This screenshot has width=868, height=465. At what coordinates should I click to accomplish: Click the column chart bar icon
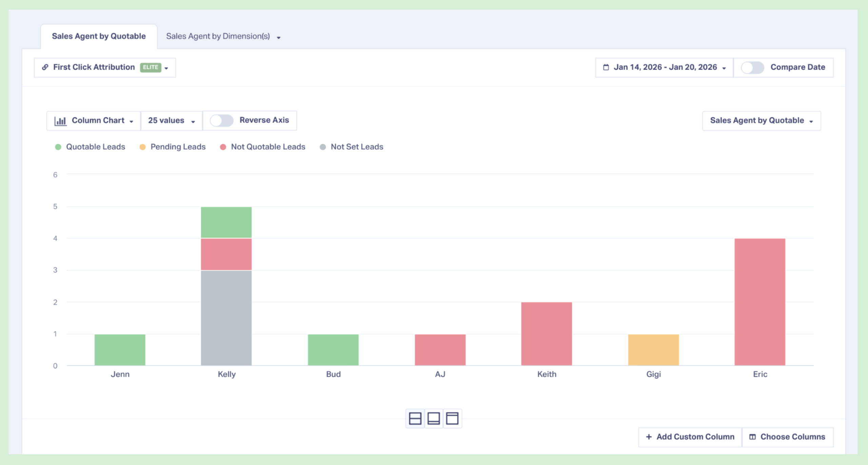(61, 121)
